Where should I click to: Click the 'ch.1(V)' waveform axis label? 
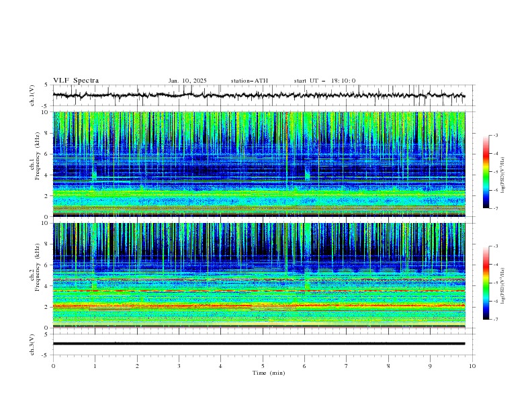click(32, 95)
